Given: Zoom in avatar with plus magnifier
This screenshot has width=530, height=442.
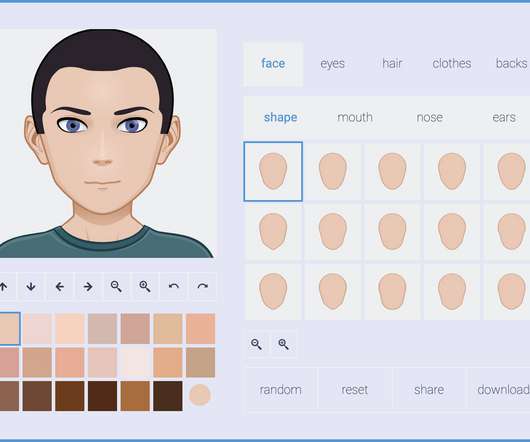Looking at the screenshot, I should (x=145, y=287).
